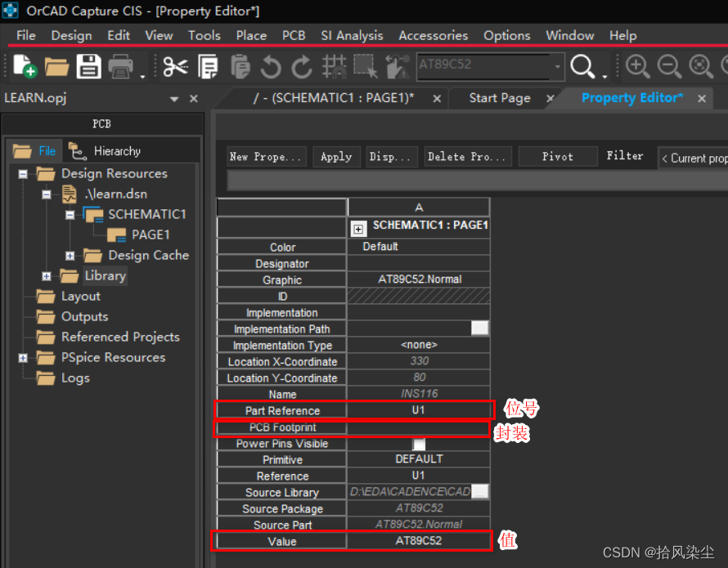This screenshot has height=568, width=728.
Task: Expand the Library folder node
Action: pyautogui.click(x=47, y=276)
